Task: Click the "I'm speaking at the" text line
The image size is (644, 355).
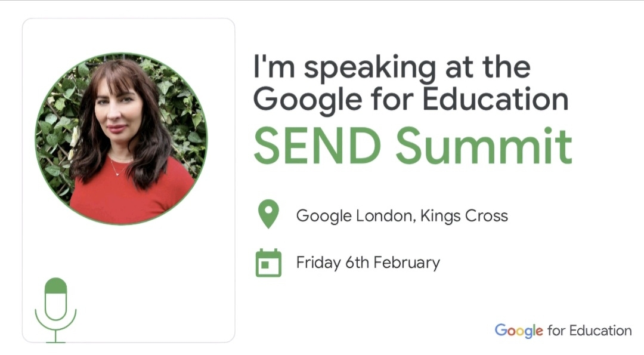Action: 392,67
